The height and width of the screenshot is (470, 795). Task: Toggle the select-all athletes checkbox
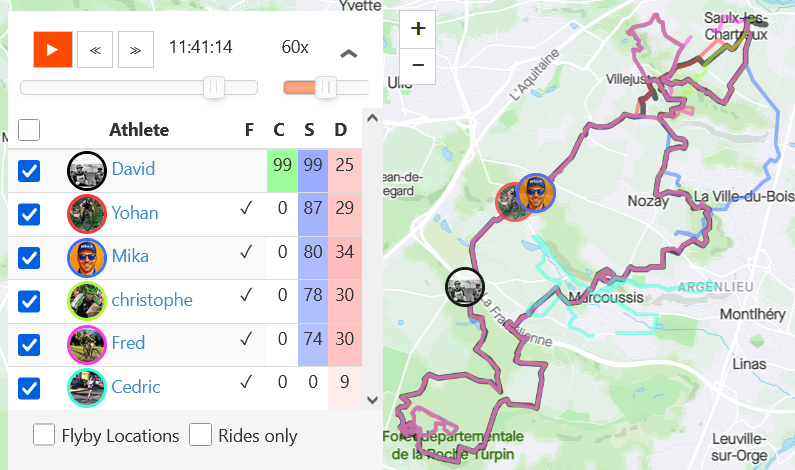30,130
